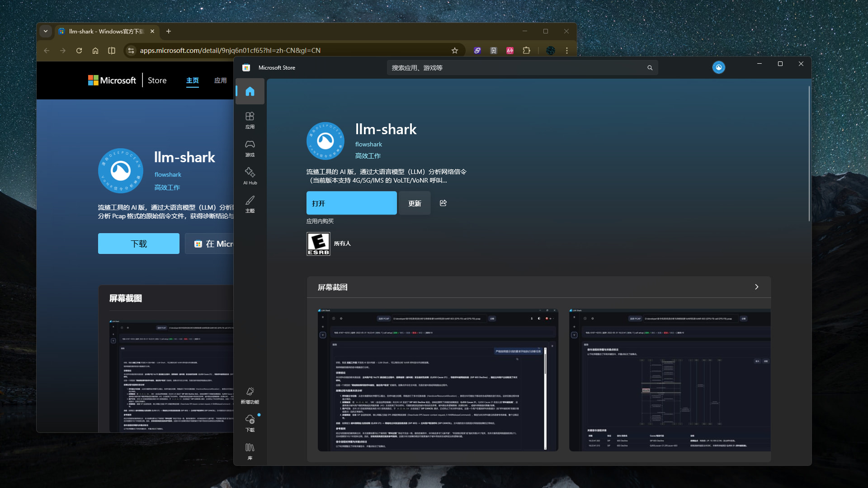Screen dimensions: 868x488
Task: Open Library in Store sidebar
Action: pyautogui.click(x=250, y=451)
